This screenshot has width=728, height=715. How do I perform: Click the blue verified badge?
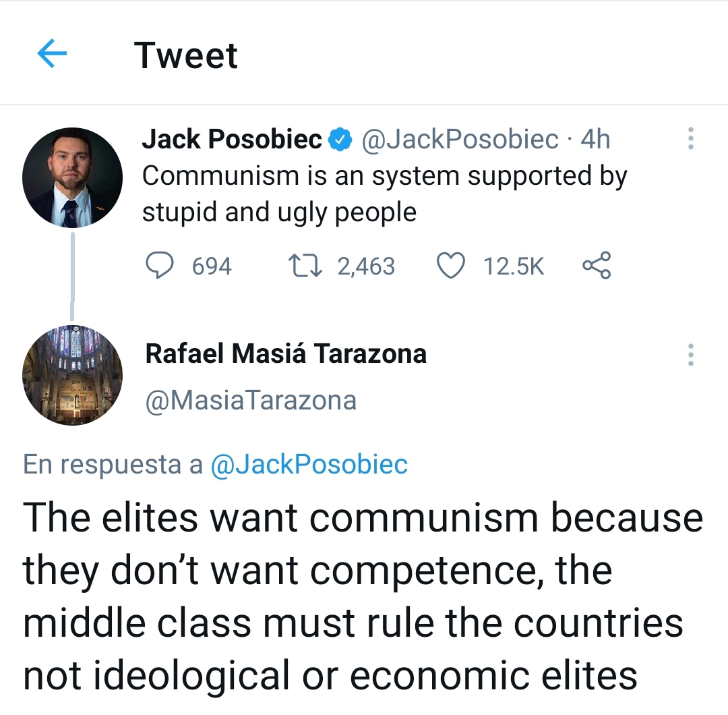[x=340, y=140]
